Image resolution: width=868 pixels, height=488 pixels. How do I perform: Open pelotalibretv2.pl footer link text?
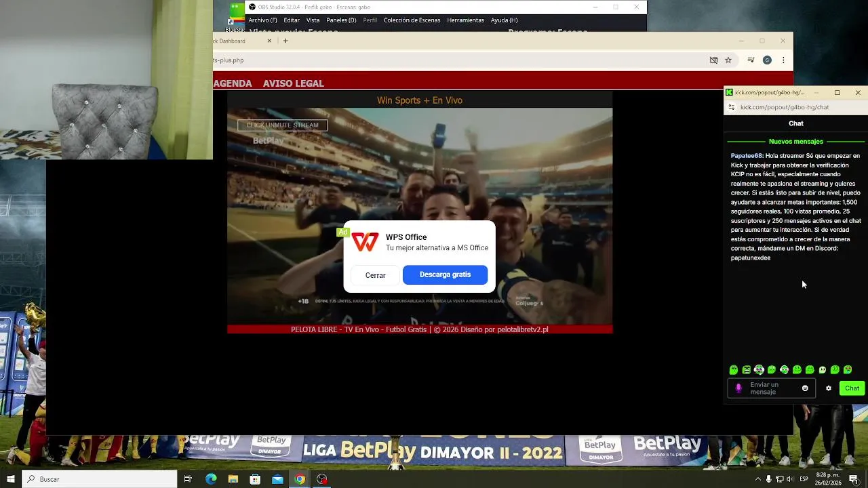pos(523,329)
